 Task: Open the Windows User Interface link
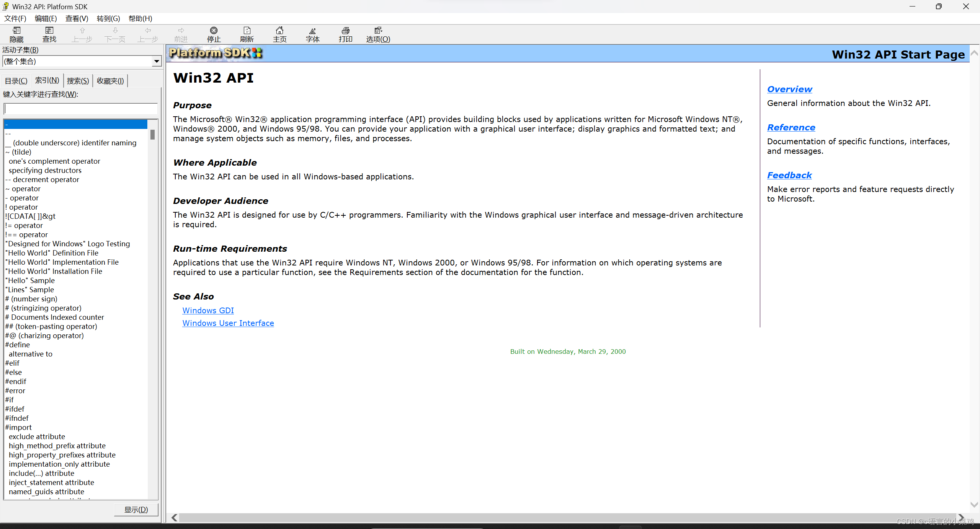[228, 323]
